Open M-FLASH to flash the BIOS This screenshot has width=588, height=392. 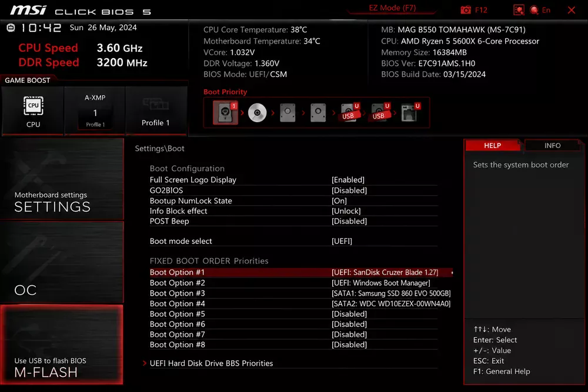pos(62,344)
